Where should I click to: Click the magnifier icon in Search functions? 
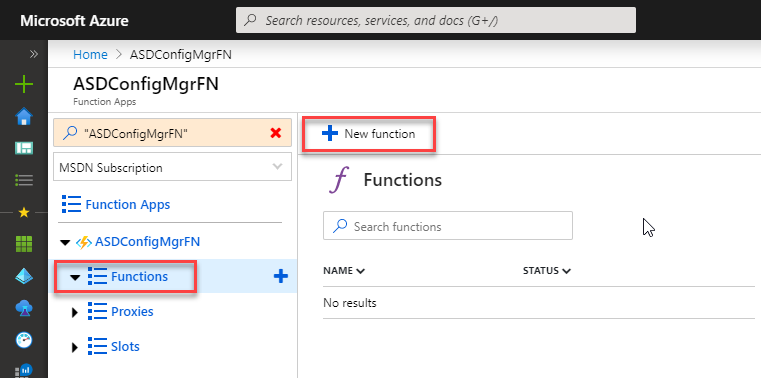pyautogui.click(x=341, y=226)
